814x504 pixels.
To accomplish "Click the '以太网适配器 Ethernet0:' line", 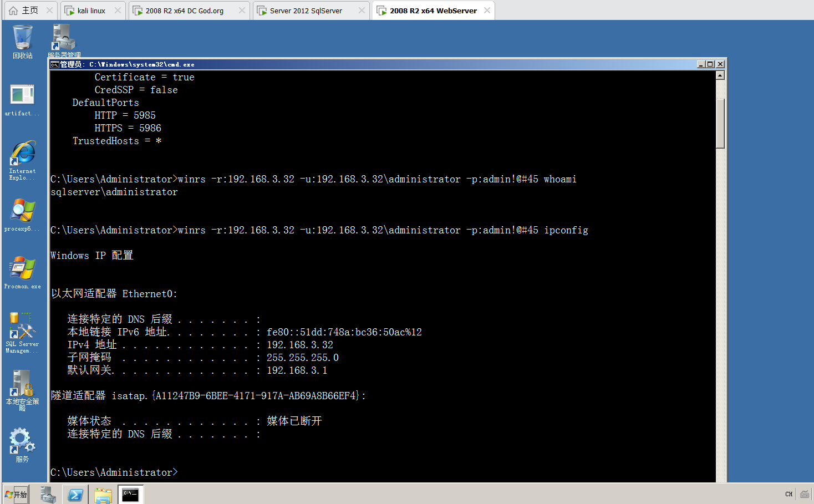I will 114,294.
